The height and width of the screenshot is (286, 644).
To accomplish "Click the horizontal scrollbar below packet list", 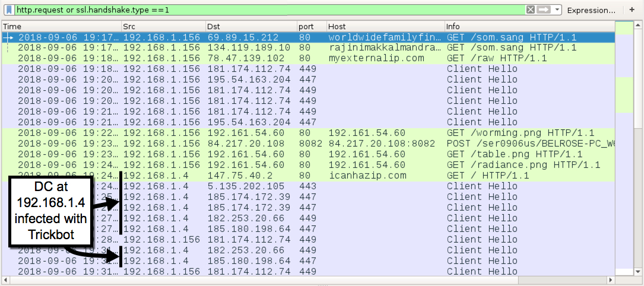I will 309,280.
